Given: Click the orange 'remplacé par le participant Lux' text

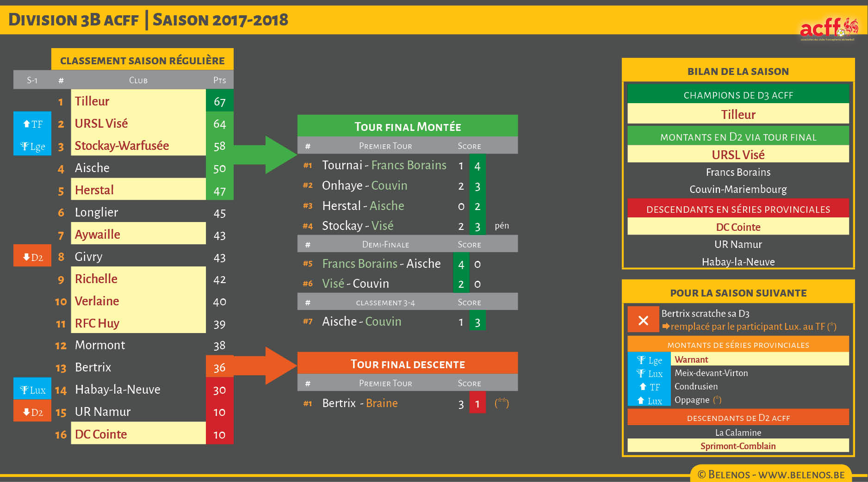Looking at the screenshot, I should point(749,327).
